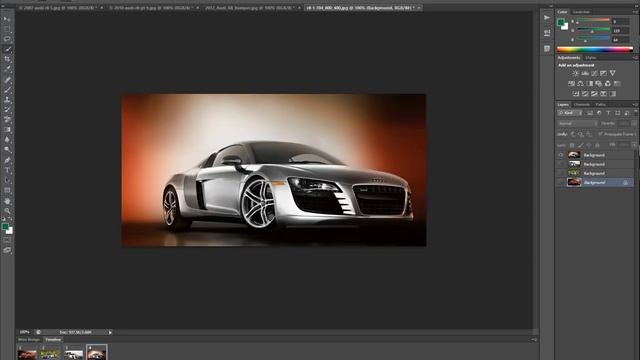Open the collapsed Actions panel play icon
640x360 pixels.
pyautogui.click(x=547, y=18)
